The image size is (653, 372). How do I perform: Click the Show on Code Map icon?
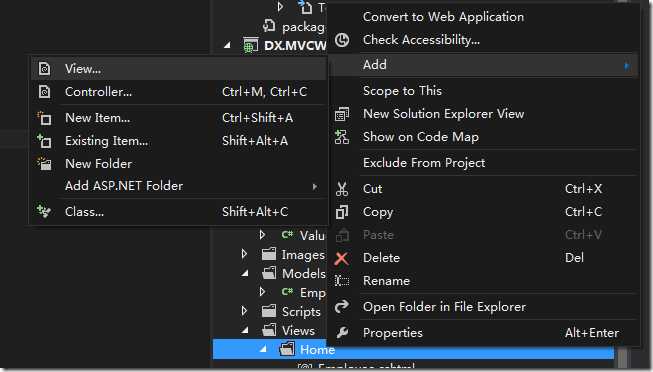point(342,137)
